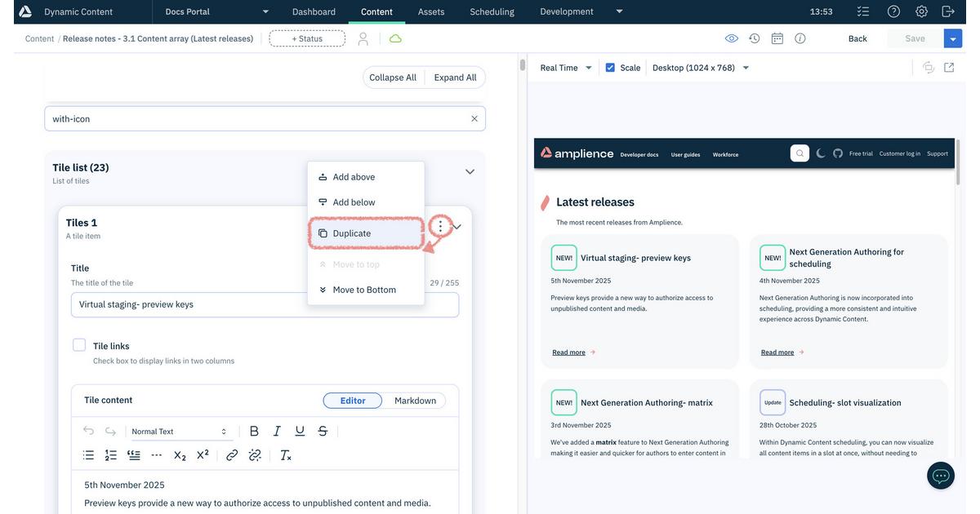Click the search icon in the preview site
The height and width of the screenshot is (514, 980).
click(800, 153)
